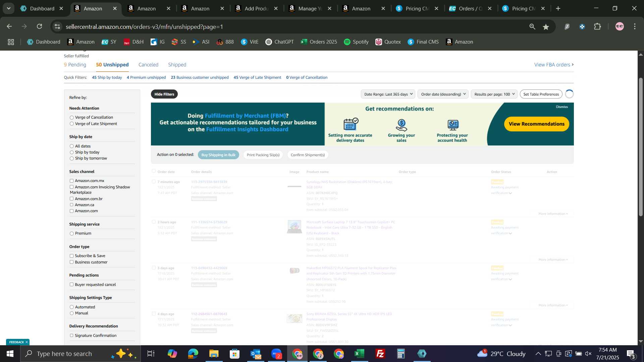Viewport: 644px width, 362px height.
Task: Click View Recommendations button
Action: (x=536, y=124)
